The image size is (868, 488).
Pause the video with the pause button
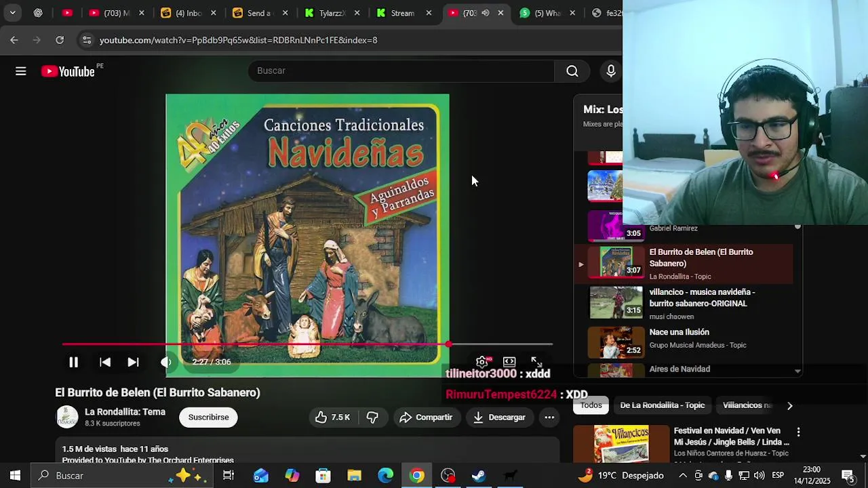coord(73,363)
